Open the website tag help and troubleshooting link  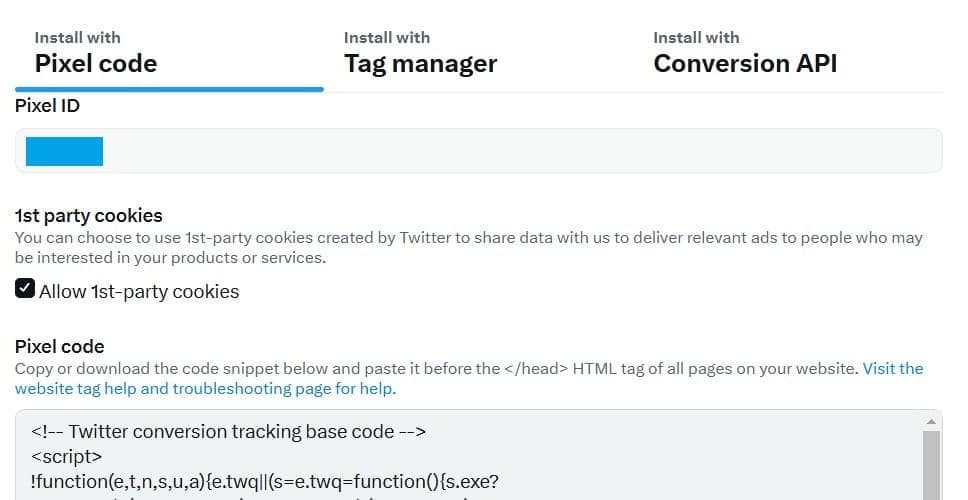pyautogui.click(x=205, y=389)
